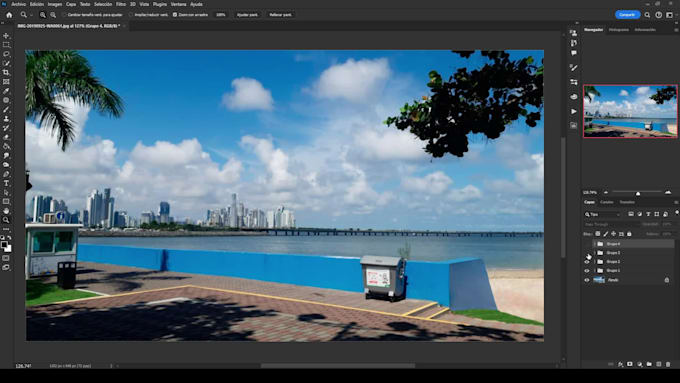Toggle the layer filter on/off switch
Image resolution: width=680 pixels, height=383 pixels.
tap(677, 213)
